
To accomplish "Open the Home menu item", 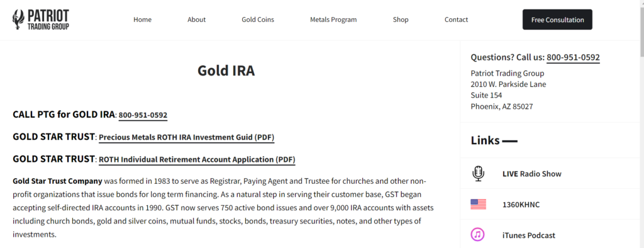I will coord(143,20).
